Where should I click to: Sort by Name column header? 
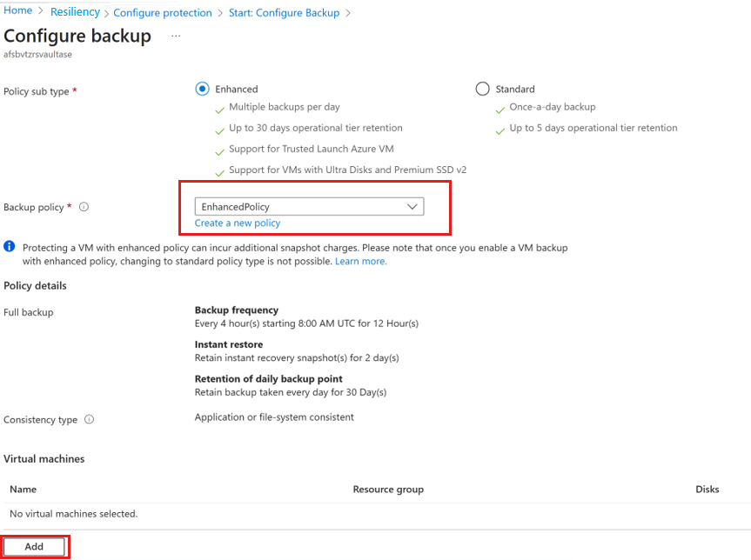[x=23, y=490]
